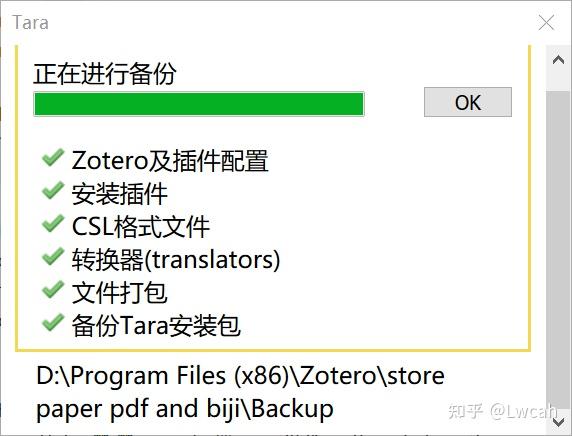Click the vertical scrollbar thumb
The image size is (572, 436).
click(x=559, y=248)
